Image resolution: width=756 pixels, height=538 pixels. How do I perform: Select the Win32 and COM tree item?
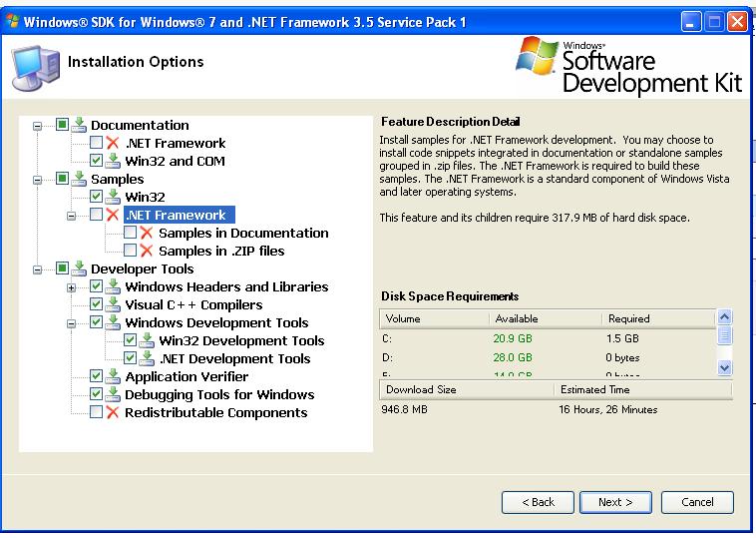tap(175, 161)
